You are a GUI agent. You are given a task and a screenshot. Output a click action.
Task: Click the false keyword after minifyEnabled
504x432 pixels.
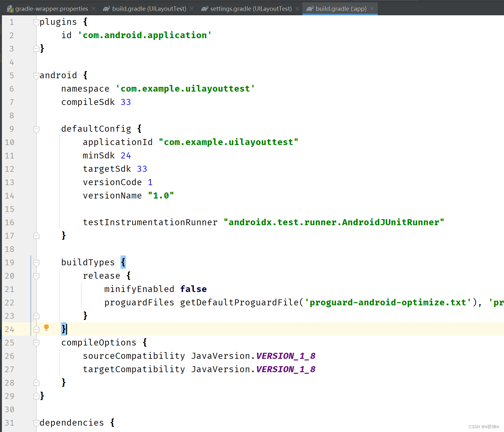pos(193,289)
